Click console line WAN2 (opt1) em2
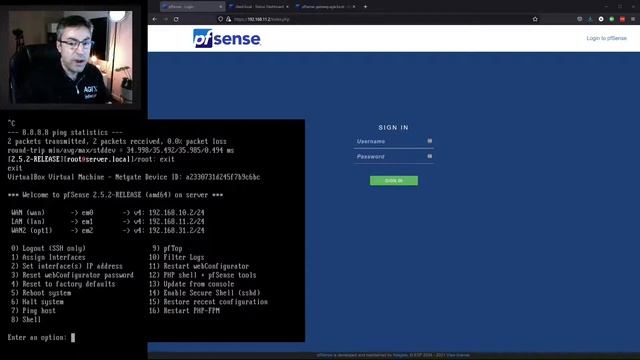Viewport: 640px width, 360px height. pos(108,231)
